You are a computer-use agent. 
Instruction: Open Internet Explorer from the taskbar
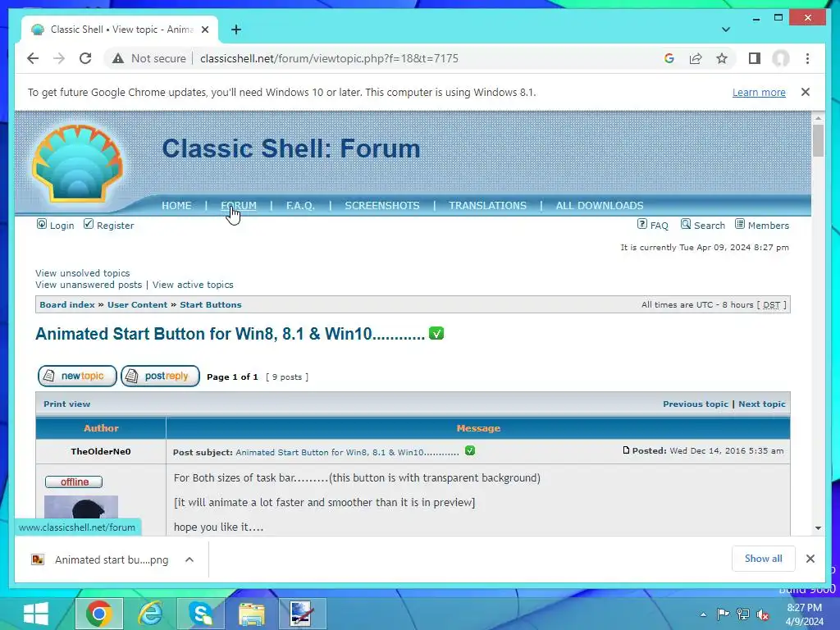150,614
